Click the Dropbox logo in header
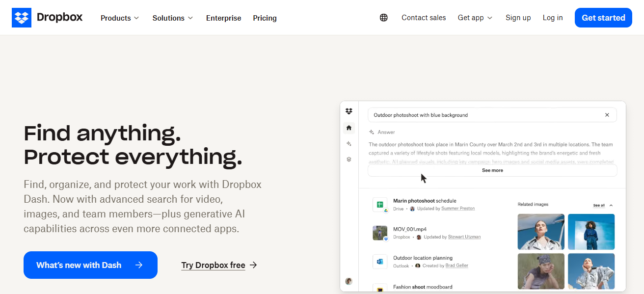 (x=47, y=18)
